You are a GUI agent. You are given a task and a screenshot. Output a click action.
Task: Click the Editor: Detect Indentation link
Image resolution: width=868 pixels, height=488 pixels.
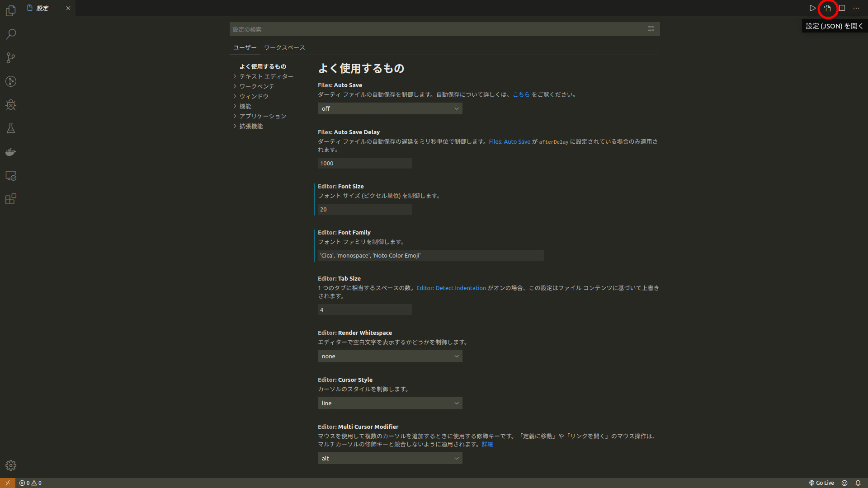pos(451,288)
